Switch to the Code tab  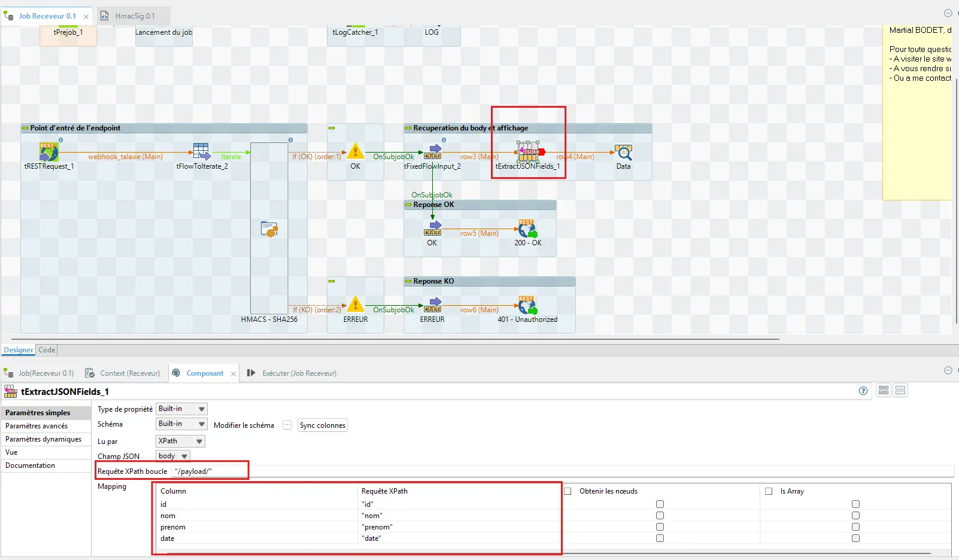tap(47, 350)
